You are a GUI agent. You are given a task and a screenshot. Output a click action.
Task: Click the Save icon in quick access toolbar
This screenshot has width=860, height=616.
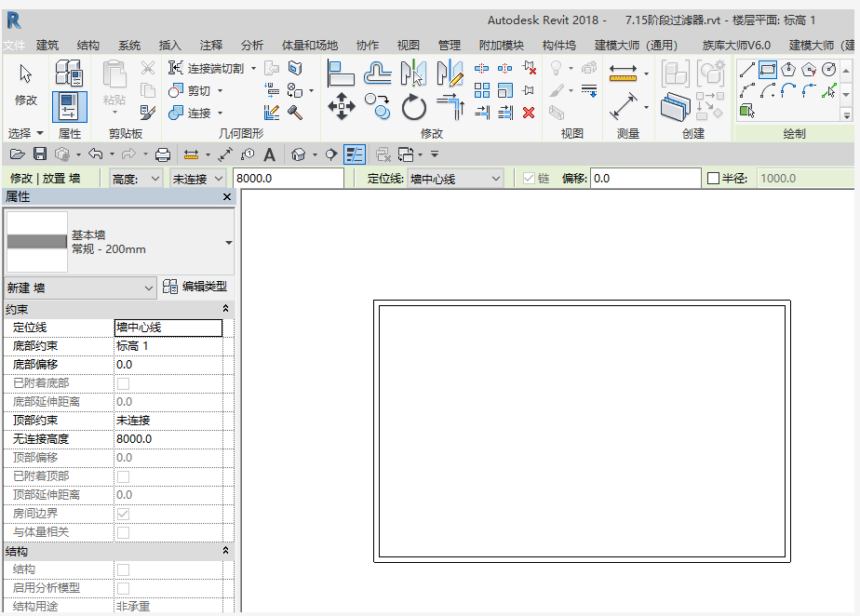[x=40, y=154]
